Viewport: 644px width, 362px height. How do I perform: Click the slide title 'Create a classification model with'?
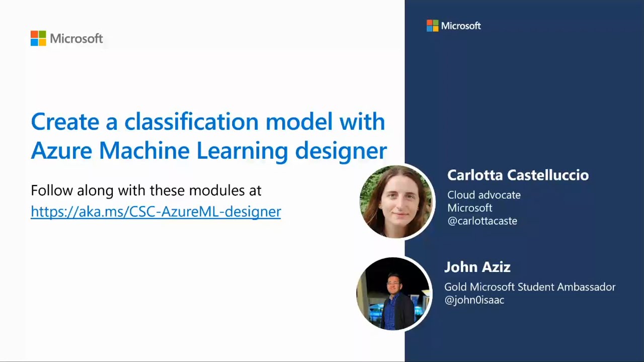(208, 122)
